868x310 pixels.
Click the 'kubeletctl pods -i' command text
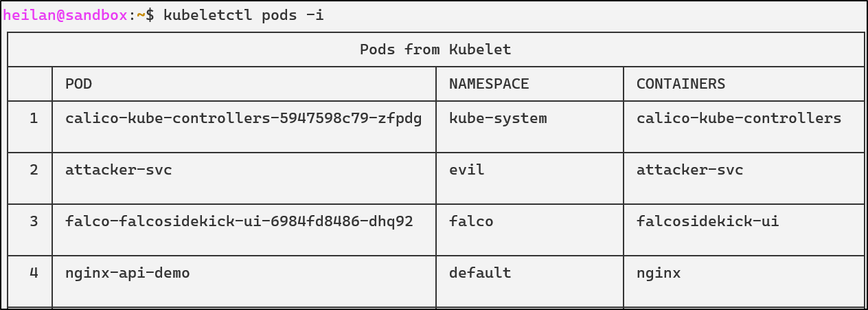coord(243,15)
